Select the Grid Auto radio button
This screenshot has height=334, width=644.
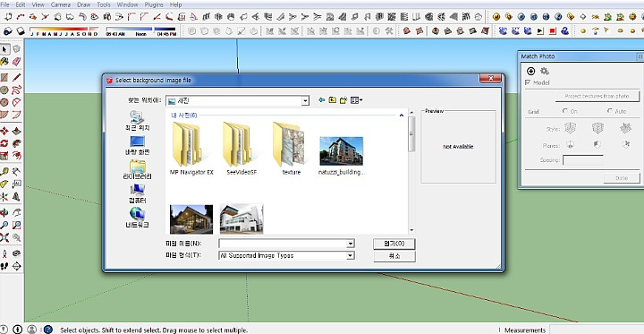pos(610,111)
